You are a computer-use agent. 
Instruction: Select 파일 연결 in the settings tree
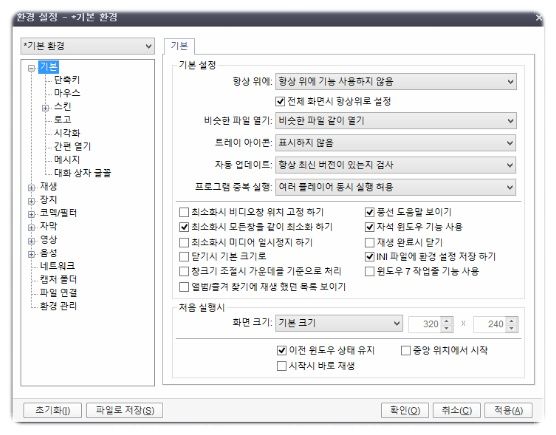coord(58,292)
